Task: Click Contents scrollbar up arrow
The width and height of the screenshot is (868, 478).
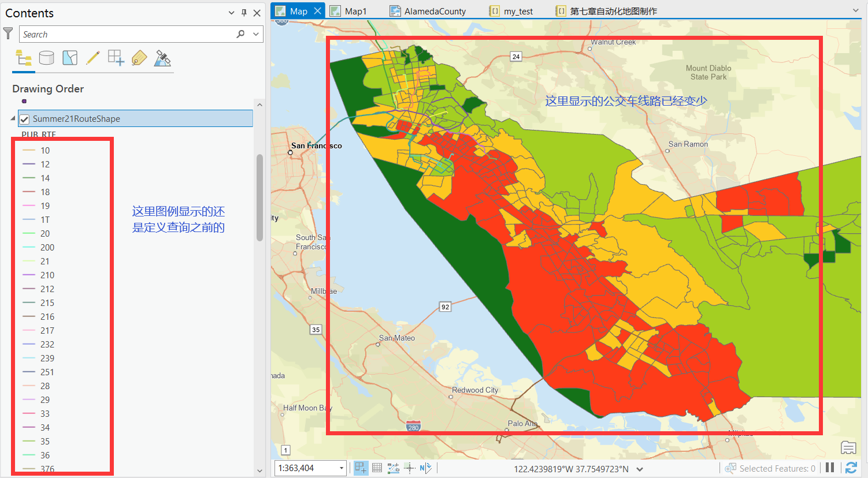Action: (x=259, y=104)
